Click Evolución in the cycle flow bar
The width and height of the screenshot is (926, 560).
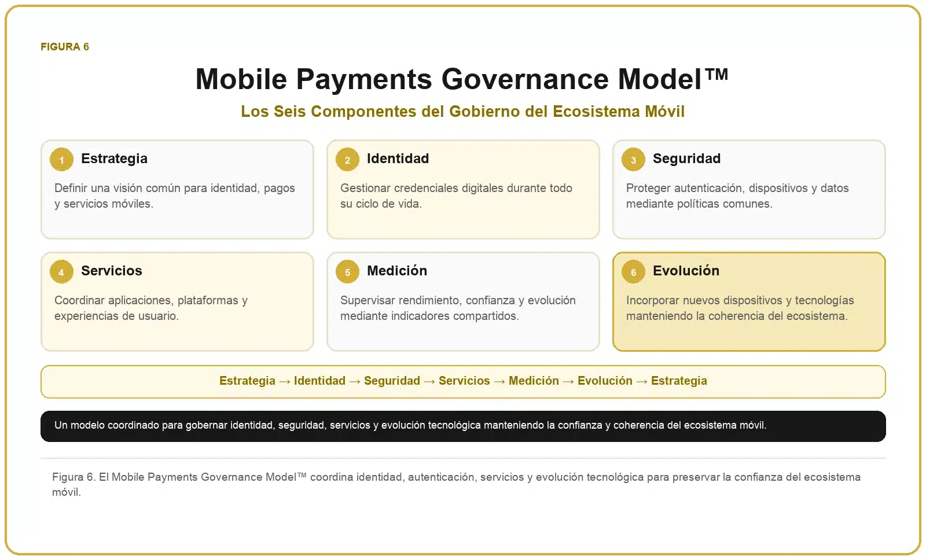(x=605, y=381)
